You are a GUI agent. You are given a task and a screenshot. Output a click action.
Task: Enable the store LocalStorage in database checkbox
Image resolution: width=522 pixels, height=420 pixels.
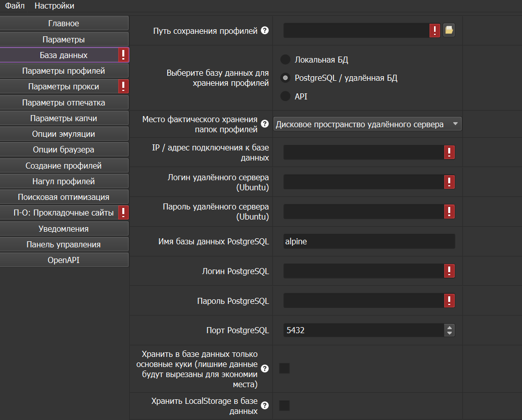[284, 405]
